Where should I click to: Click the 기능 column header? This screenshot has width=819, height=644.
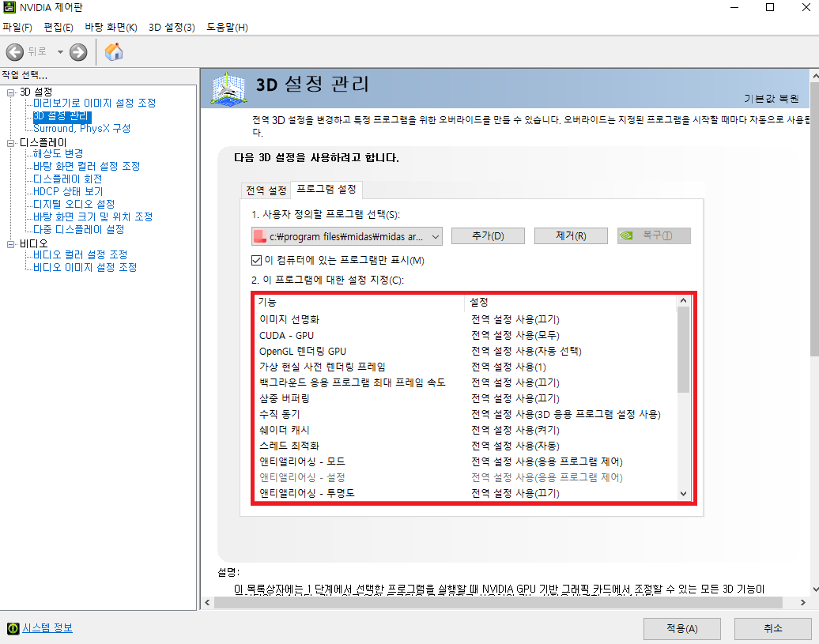click(360, 302)
